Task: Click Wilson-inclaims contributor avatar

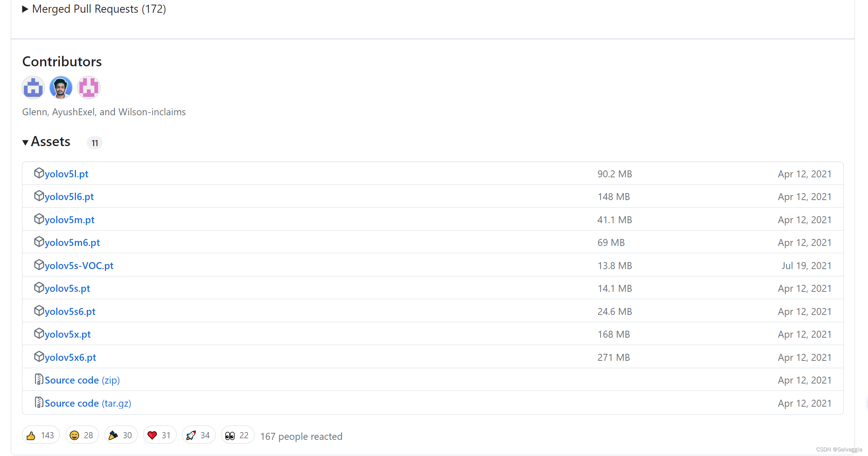Action: pos(88,87)
